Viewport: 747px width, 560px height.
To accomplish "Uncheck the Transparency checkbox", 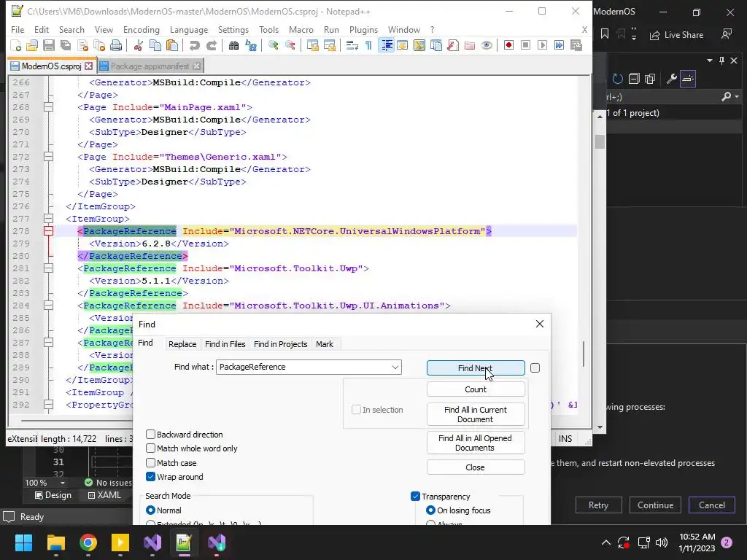I will [415, 496].
